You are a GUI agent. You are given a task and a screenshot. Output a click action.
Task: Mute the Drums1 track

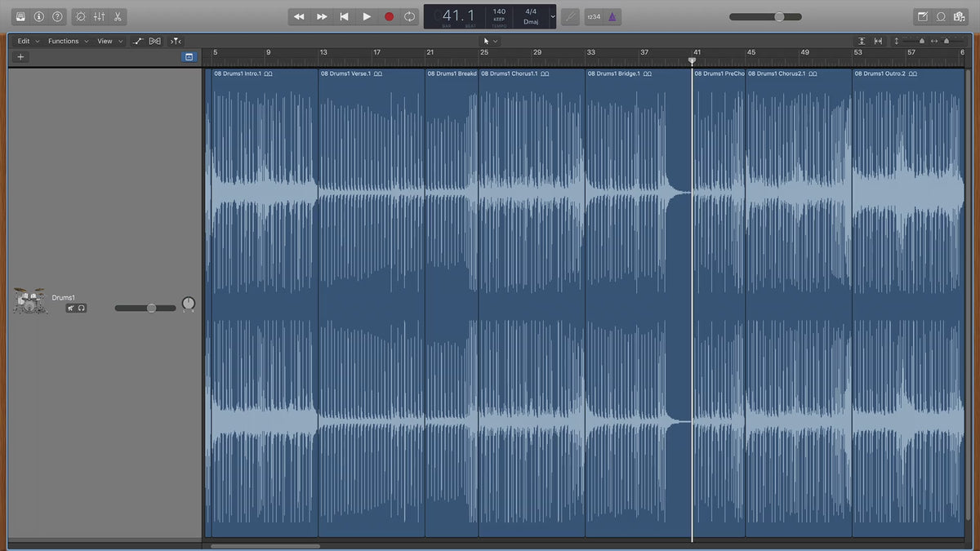(x=72, y=308)
